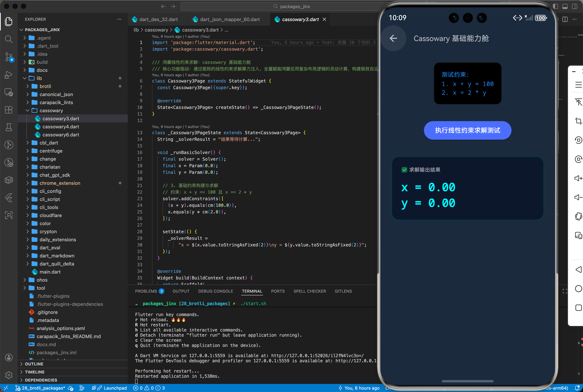
Task: Toggle the secondary sidebar layout icon
Action: pyautogui.click(x=575, y=6)
